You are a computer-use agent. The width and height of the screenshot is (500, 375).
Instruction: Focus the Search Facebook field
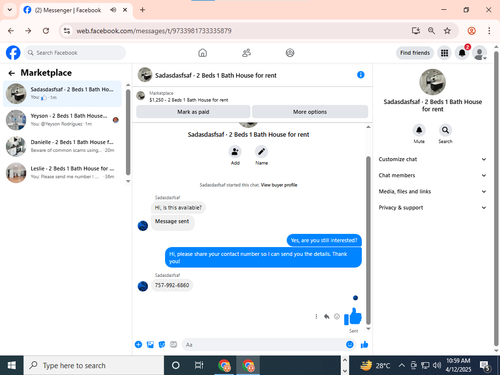point(75,53)
